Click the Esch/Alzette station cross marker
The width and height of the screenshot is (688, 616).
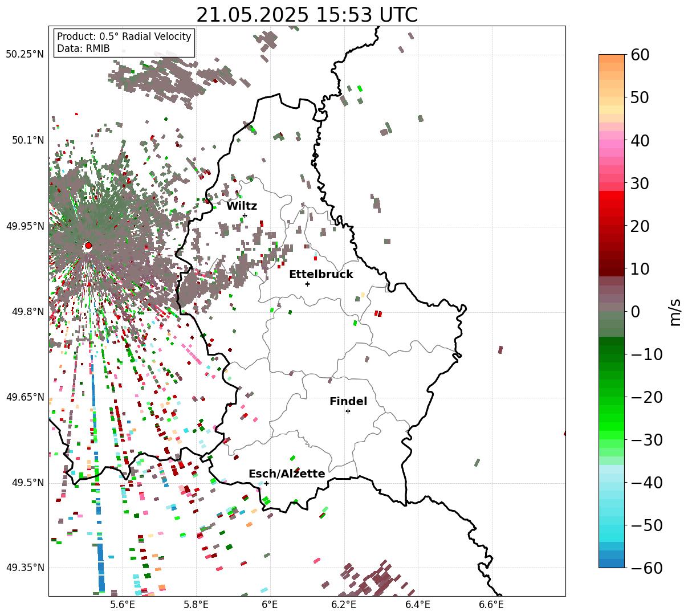[x=266, y=483]
